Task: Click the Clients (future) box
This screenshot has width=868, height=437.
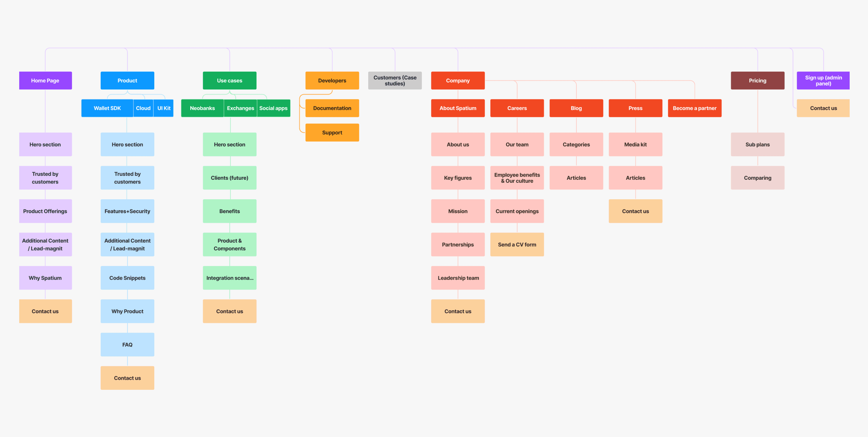Action: 229,178
